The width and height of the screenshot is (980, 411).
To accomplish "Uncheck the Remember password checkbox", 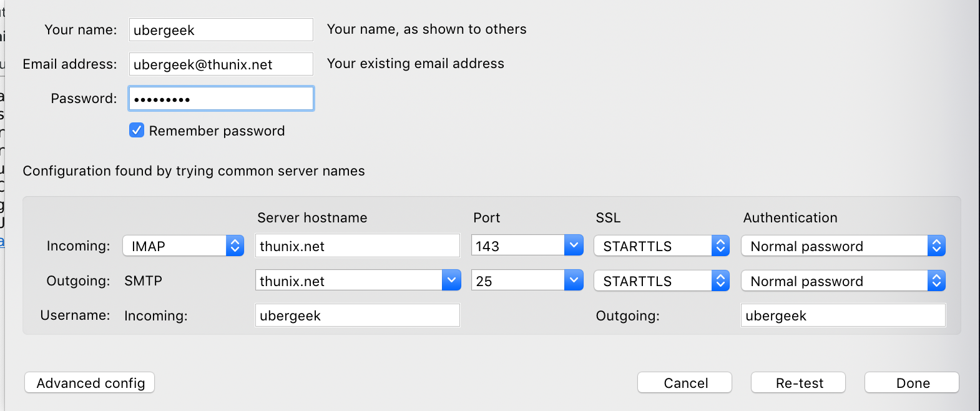I will tap(137, 131).
